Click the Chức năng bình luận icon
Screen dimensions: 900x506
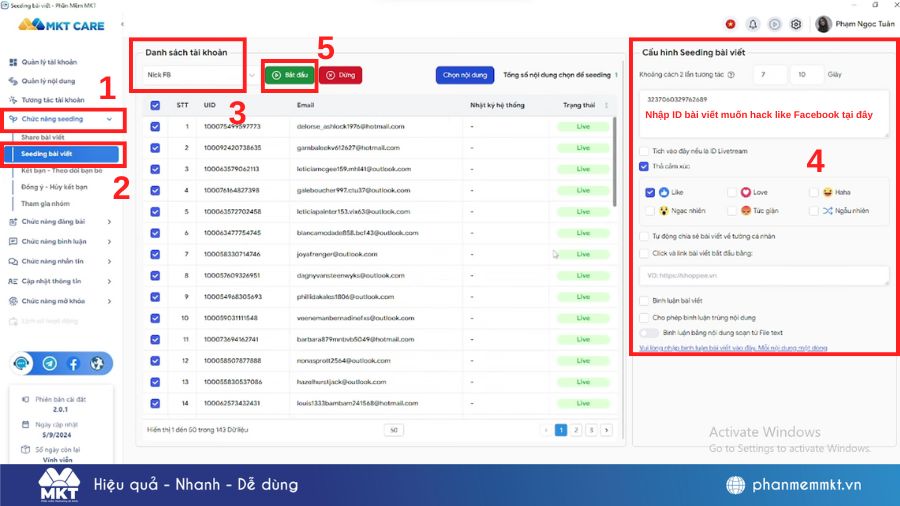click(x=13, y=242)
